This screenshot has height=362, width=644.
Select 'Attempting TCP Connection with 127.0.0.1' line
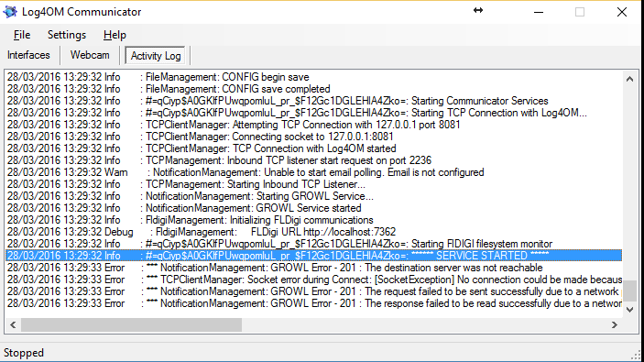(x=314, y=125)
